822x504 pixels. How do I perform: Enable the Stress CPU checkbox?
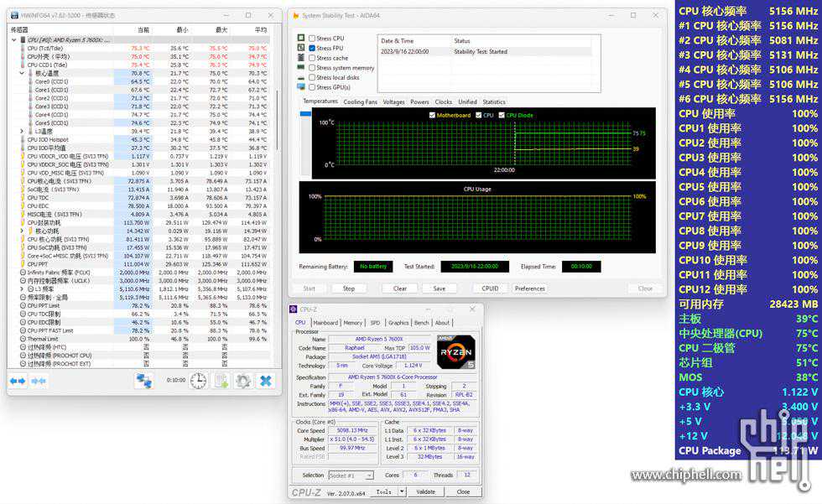[312, 39]
